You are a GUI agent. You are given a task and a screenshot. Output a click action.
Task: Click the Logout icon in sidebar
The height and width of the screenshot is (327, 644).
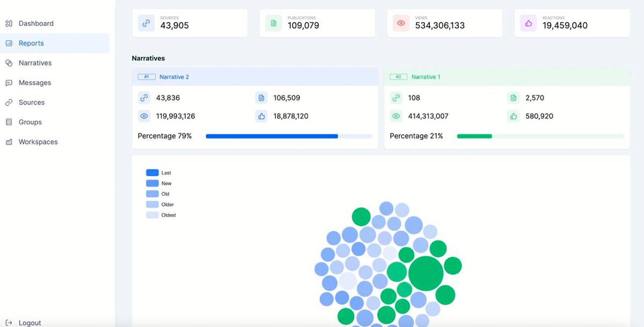click(x=9, y=323)
